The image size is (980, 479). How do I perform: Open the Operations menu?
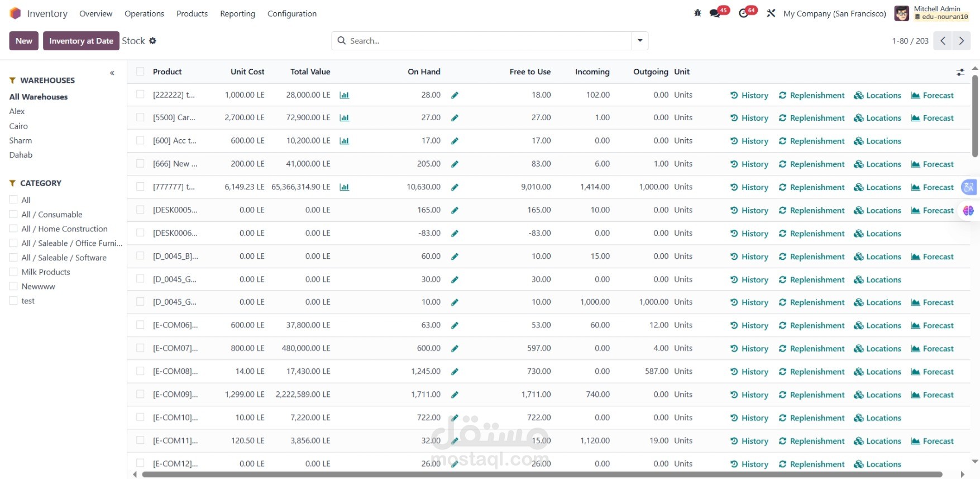144,13
